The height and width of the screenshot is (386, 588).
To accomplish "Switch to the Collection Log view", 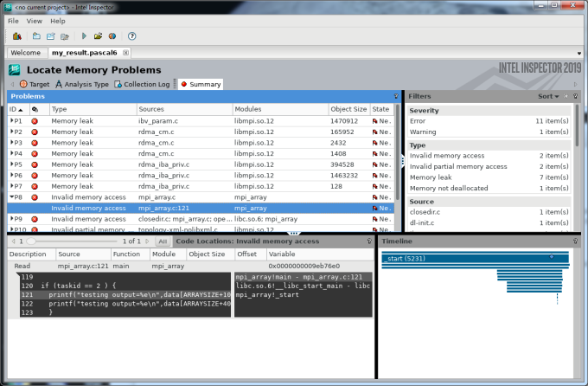I will (x=142, y=84).
